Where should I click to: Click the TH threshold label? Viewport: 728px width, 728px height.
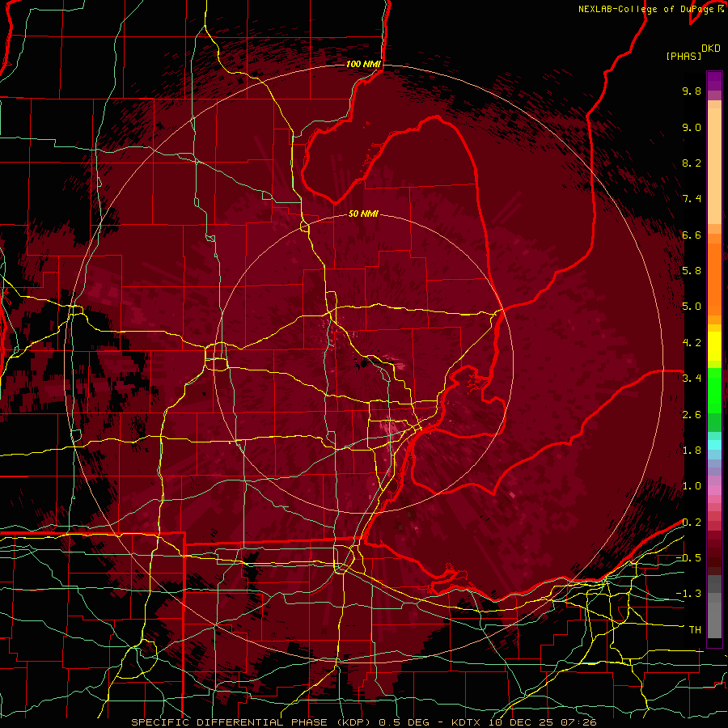[x=695, y=630]
